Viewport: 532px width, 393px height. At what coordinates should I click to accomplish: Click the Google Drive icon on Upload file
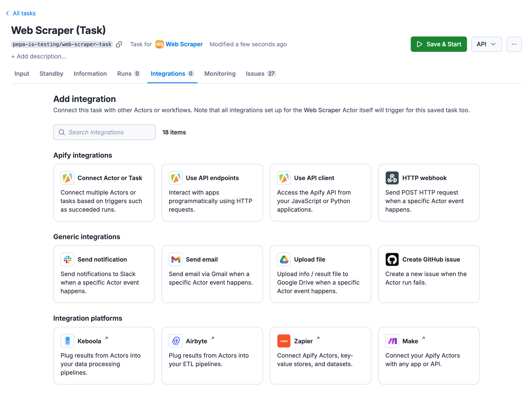[x=284, y=259]
